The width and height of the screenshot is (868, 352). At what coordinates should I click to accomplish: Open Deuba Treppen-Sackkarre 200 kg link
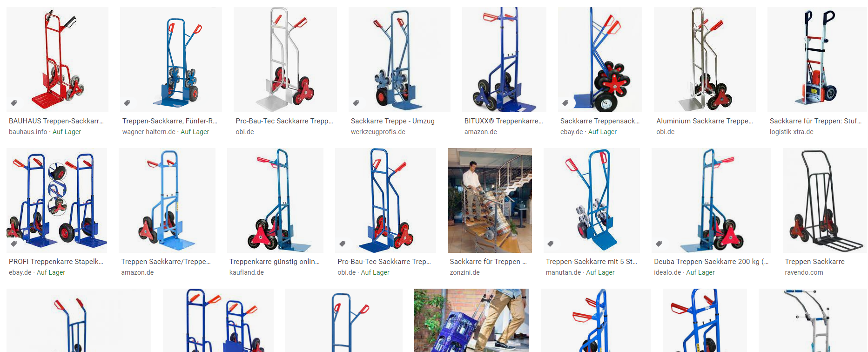(x=711, y=262)
